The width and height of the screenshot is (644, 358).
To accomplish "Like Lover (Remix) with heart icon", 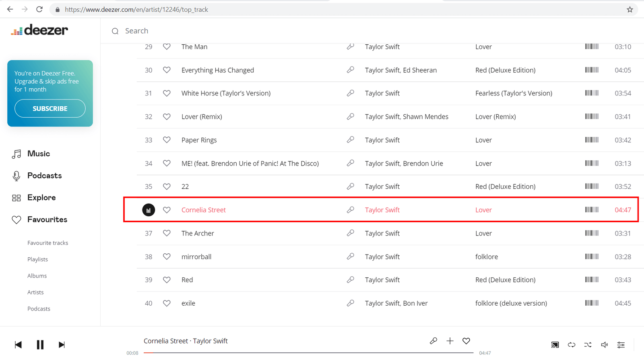I will [167, 116].
